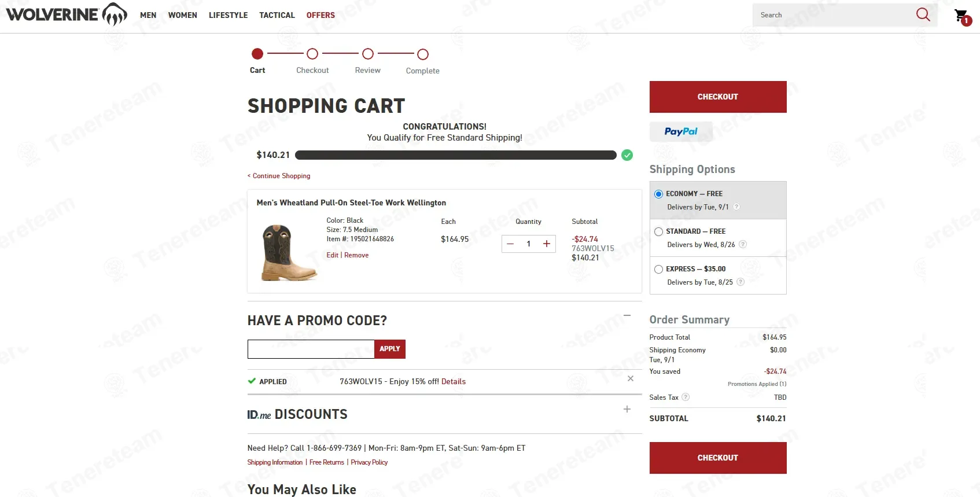Select Express $35.00 shipping option

658,269
